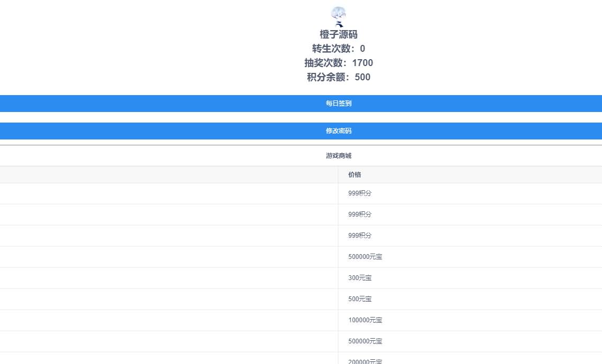The width and height of the screenshot is (602, 364).
Task: Select the second 999积分 price cell
Action: point(360,214)
